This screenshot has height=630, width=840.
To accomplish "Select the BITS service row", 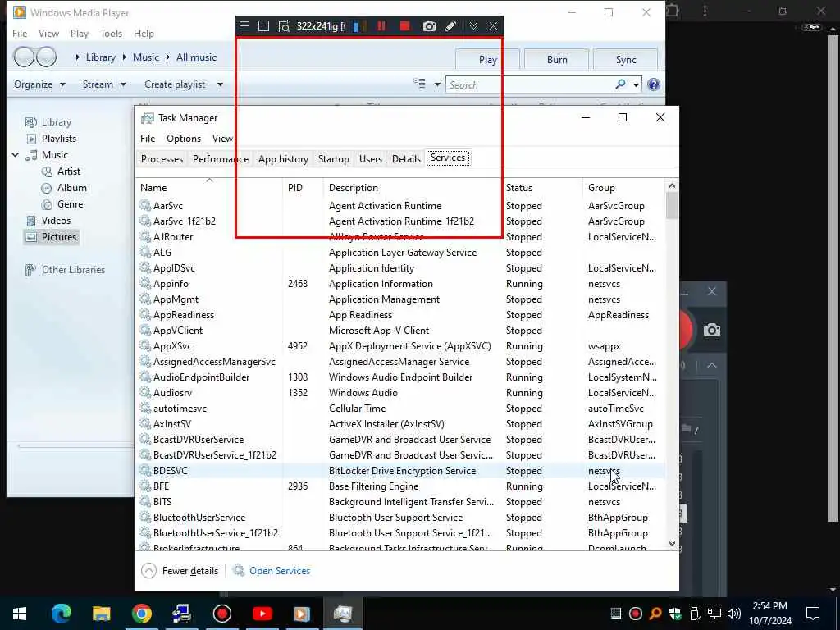I will point(400,501).
